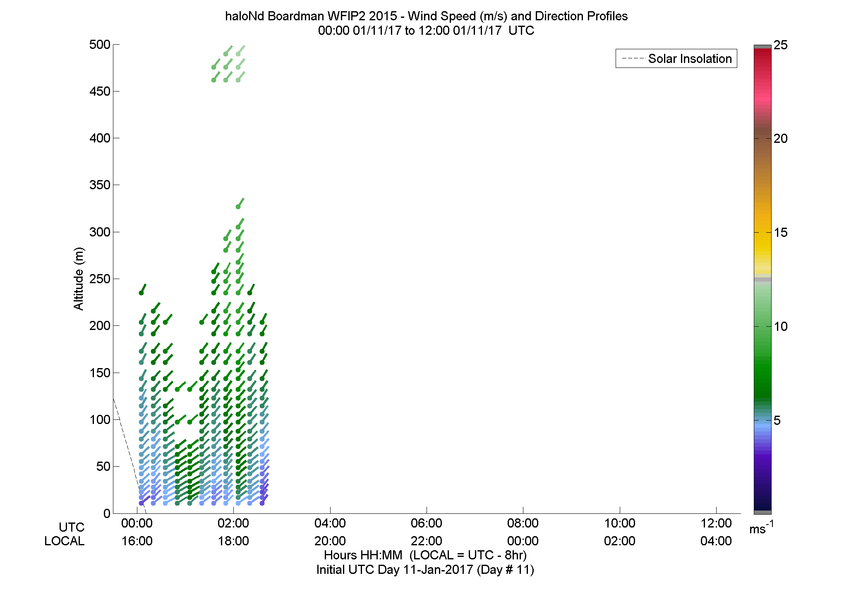Screen dimensions: 868x590
Task: Click the isolated wind barb at 235 m near 00:00
Action: [143, 289]
